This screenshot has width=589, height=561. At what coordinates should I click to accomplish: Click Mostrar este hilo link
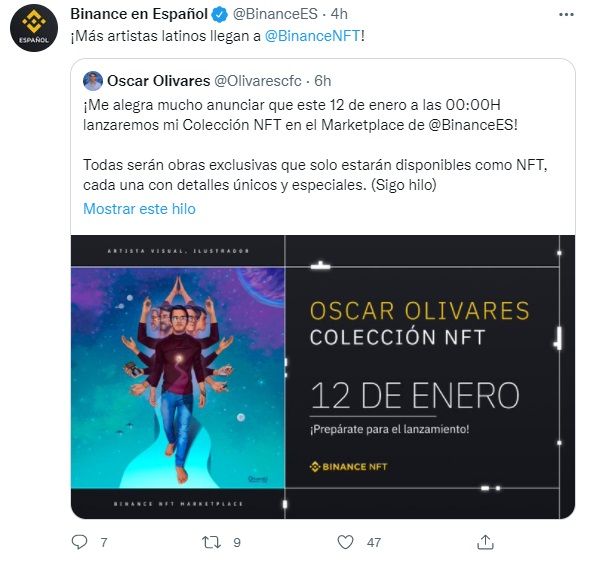[x=139, y=209]
